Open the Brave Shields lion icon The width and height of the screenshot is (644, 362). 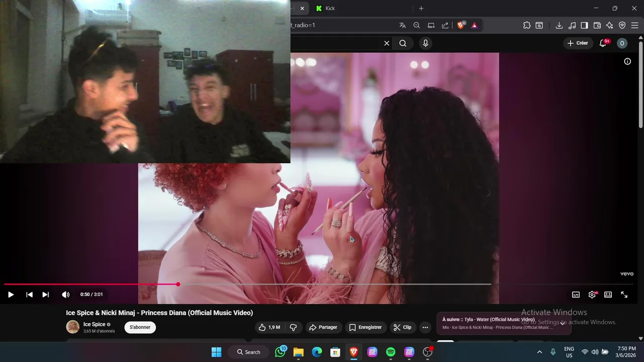click(461, 25)
